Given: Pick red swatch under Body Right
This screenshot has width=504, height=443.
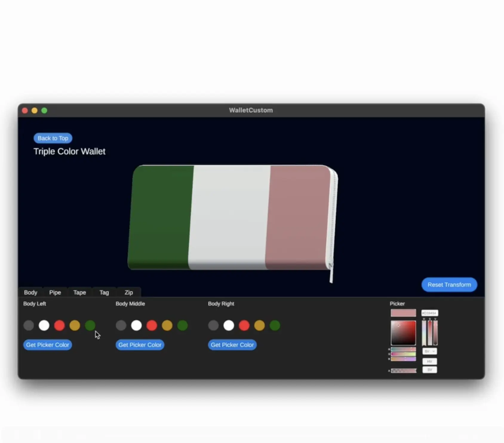Looking at the screenshot, I should [x=244, y=325].
